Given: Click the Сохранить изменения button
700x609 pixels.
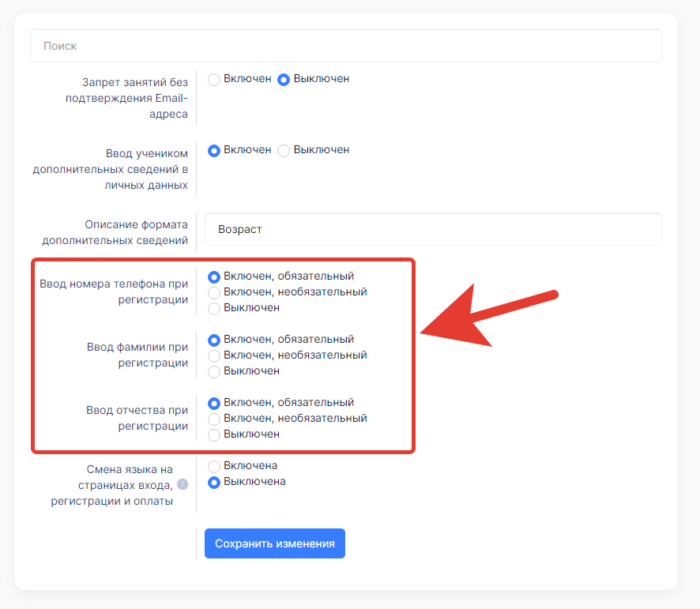Looking at the screenshot, I should (x=275, y=543).
